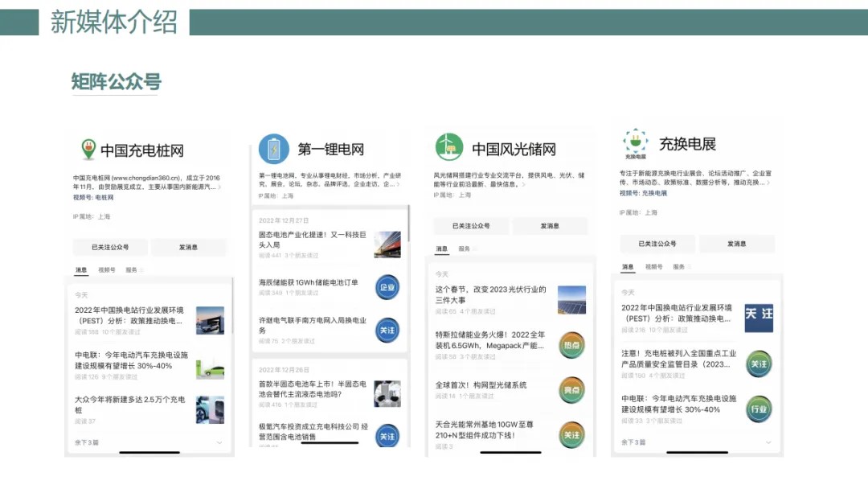Open the 视频号: 电桩网 link
868x489 pixels.
coord(93,197)
